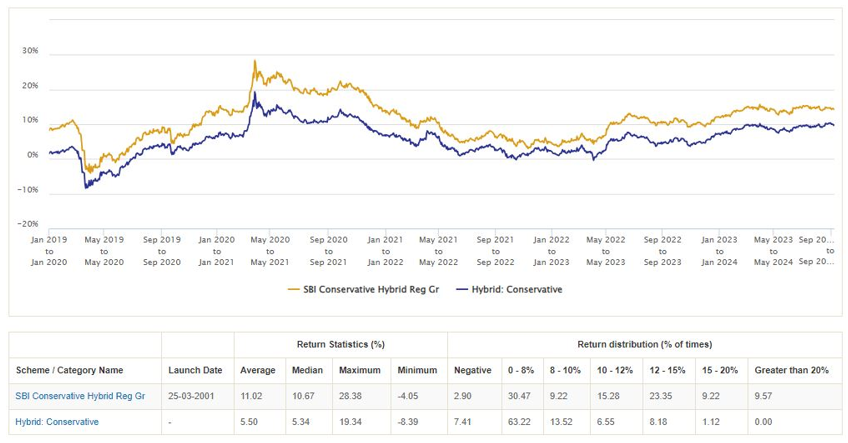Screen dimensions: 848x443
Task: Click the Average column header
Action: coord(258,371)
